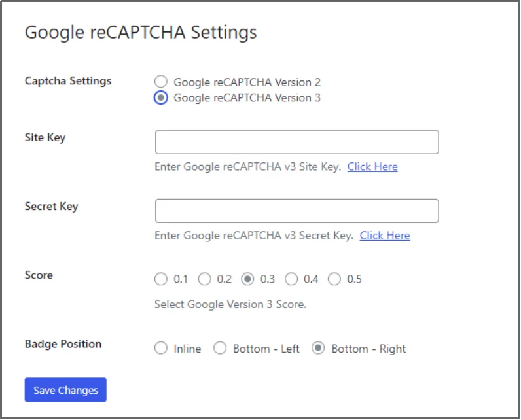
Task: Click the Captcha Settings label
Action: point(68,81)
